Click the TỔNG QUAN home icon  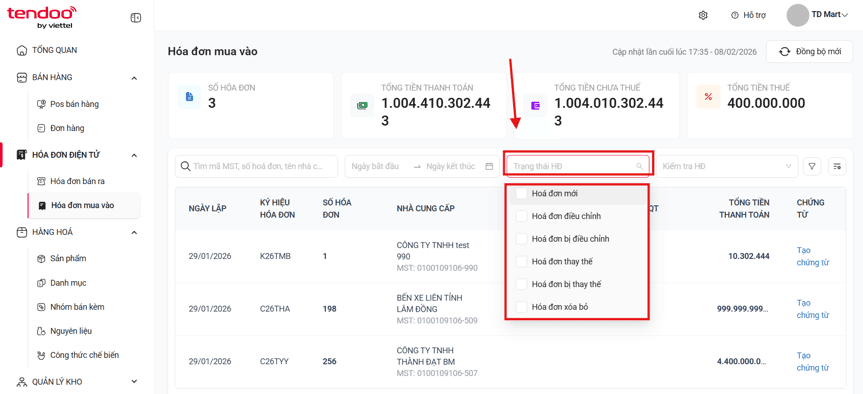[x=21, y=50]
